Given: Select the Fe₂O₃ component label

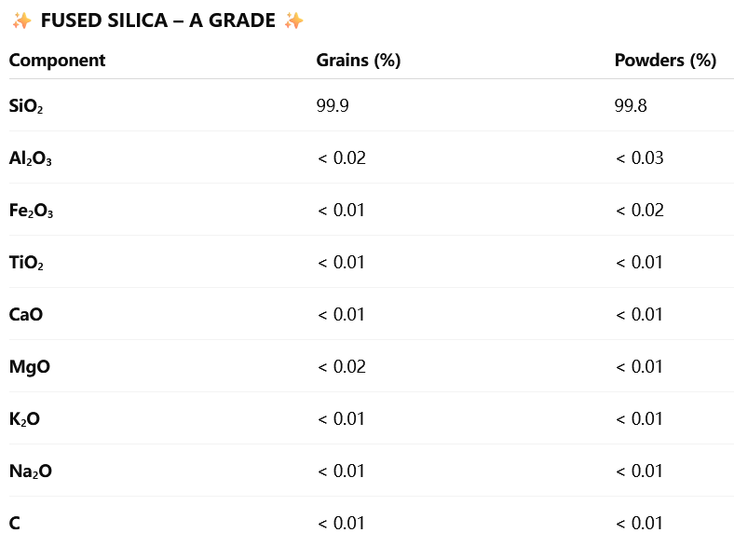Looking at the screenshot, I should 31,211.
